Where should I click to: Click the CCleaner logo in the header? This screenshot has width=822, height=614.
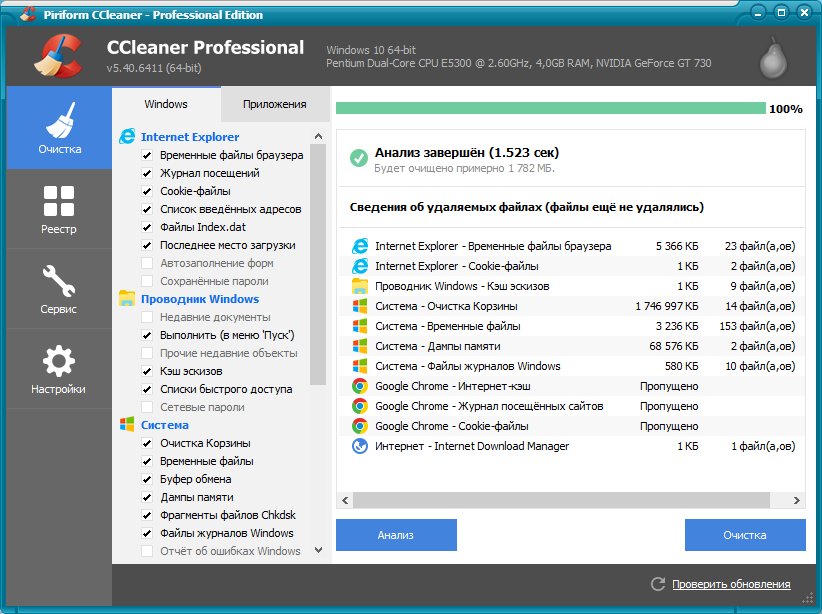59,56
